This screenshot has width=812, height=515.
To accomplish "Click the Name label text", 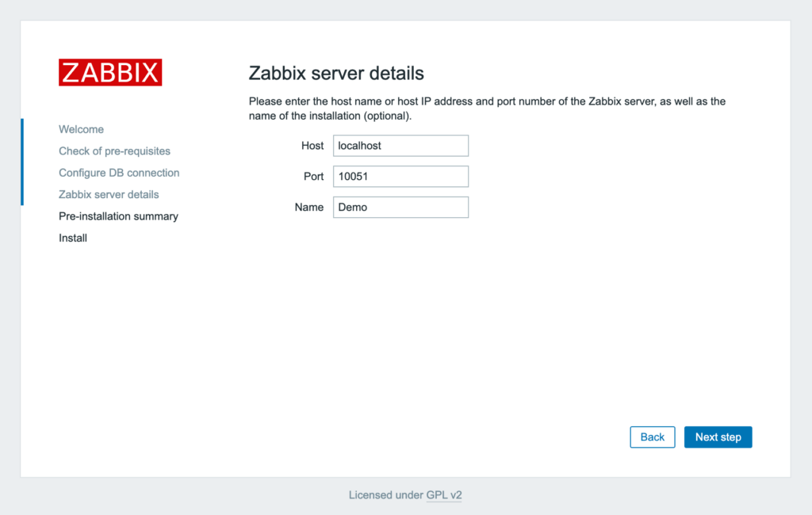I will pos(310,207).
